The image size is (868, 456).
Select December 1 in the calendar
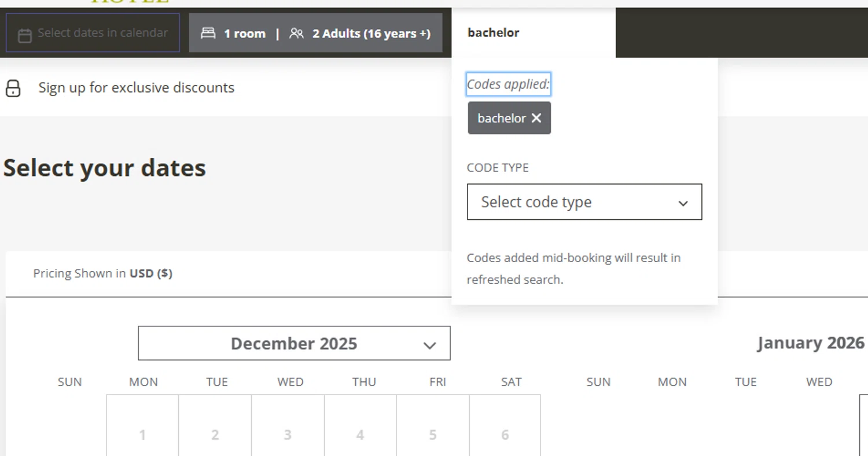click(142, 425)
